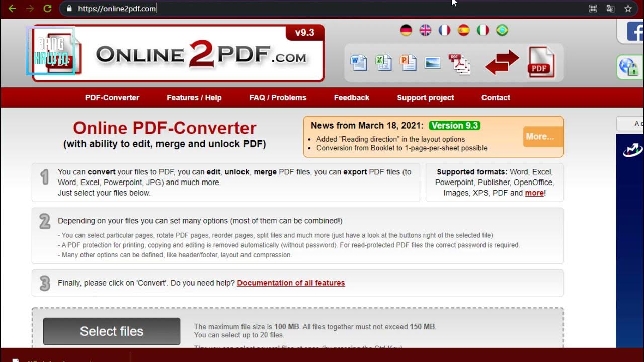Click the green Version 9.3 badge
The height and width of the screenshot is (362, 644).
pyautogui.click(x=455, y=126)
